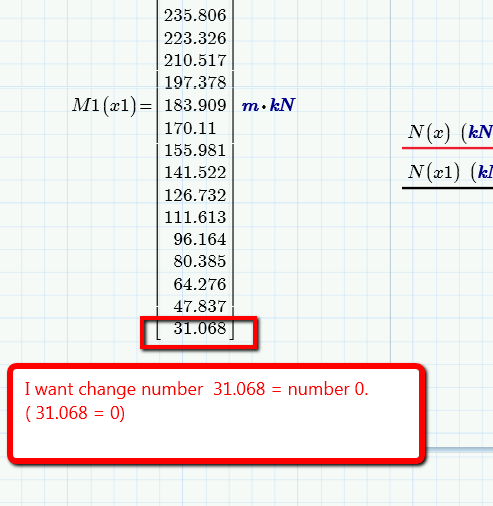Image resolution: width=493 pixels, height=506 pixels.
Task: Select the matrix value 183.909
Action: (x=195, y=105)
